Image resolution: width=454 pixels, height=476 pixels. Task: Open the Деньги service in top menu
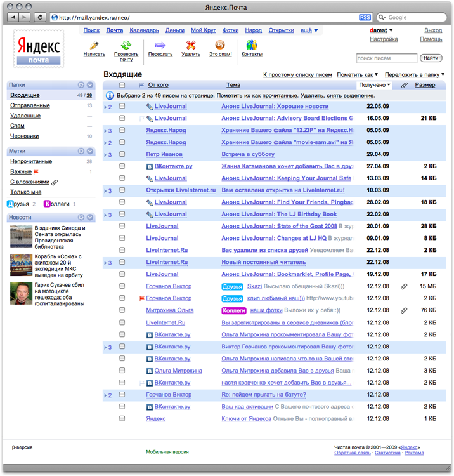click(x=175, y=30)
